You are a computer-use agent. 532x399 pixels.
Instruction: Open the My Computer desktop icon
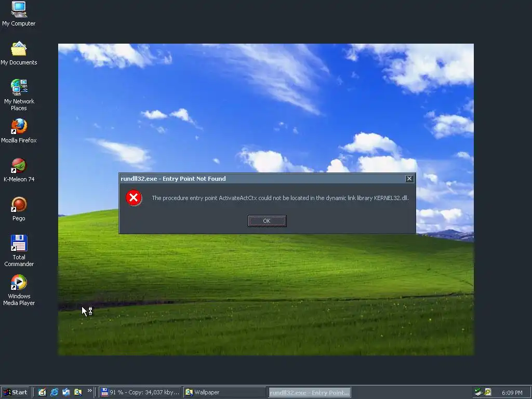[19, 14]
